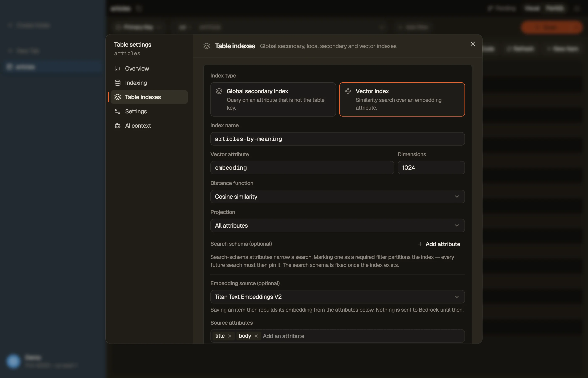Open the Embedding source dropdown
Image resolution: width=588 pixels, height=378 pixels.
click(x=337, y=297)
